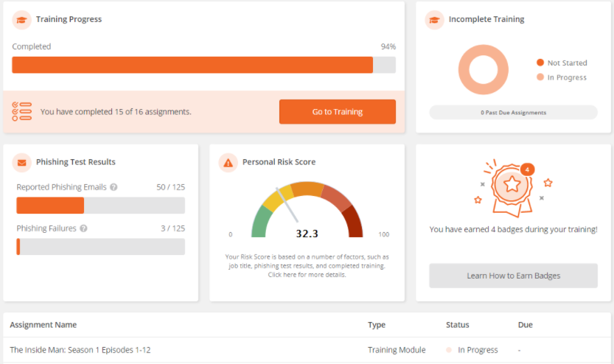Click the assignments checklist icon
This screenshot has height=364, width=614.
click(x=22, y=111)
